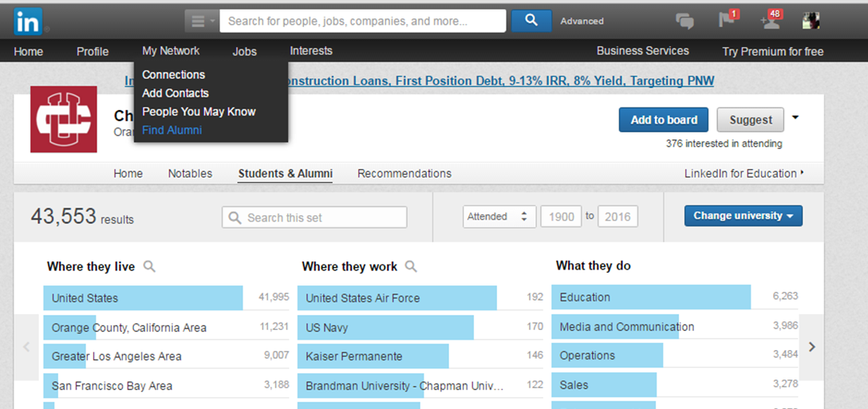Open the notifications flag icon
The width and height of the screenshot is (868, 409).
tap(727, 21)
